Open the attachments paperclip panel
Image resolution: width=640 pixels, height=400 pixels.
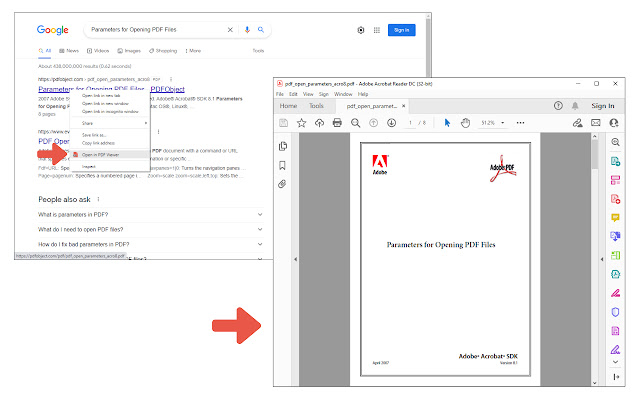(x=282, y=184)
